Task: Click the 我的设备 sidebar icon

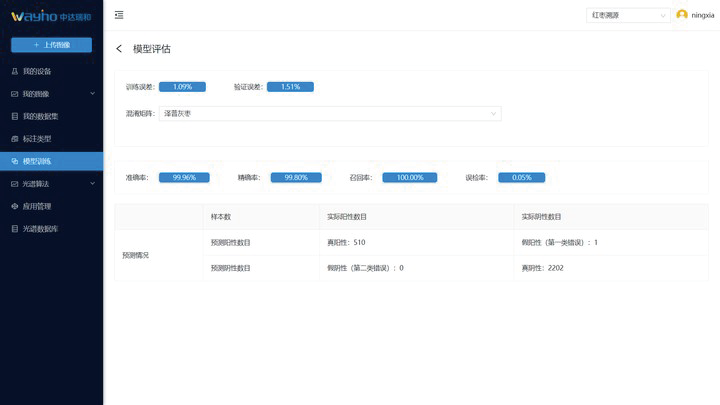Action: click(x=14, y=71)
